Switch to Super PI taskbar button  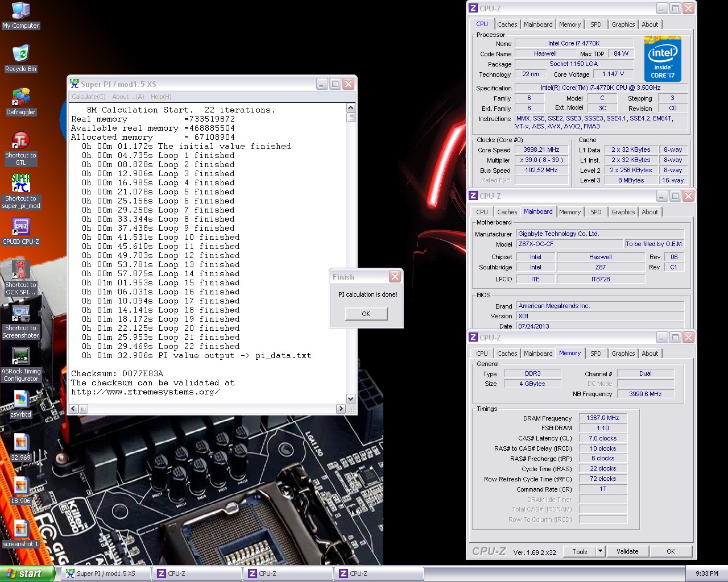tap(106, 573)
